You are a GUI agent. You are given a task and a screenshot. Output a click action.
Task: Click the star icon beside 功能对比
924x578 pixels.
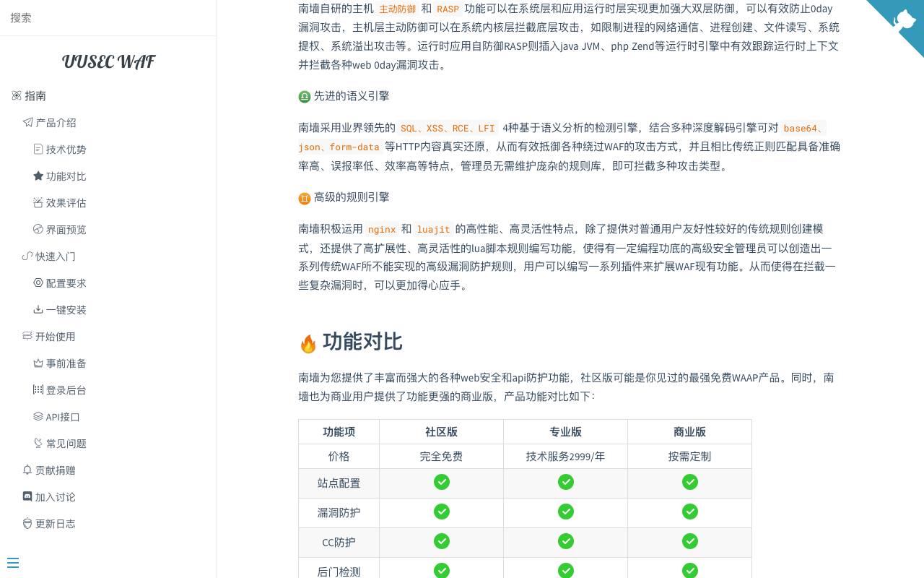38,176
